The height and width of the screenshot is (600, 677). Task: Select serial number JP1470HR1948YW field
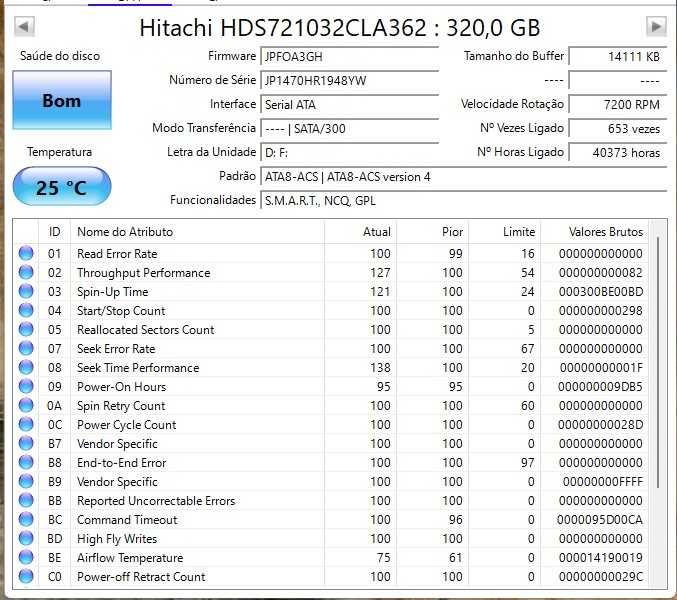point(349,81)
